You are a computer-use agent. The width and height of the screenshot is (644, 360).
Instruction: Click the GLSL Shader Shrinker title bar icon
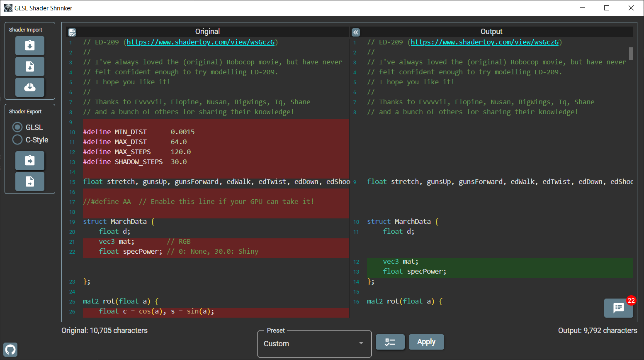pyautogui.click(x=8, y=8)
